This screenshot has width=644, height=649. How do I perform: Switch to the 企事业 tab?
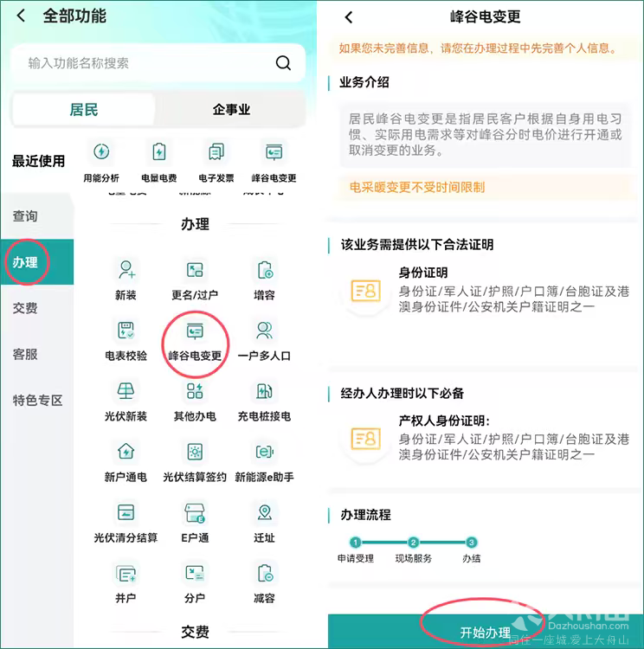click(x=231, y=110)
